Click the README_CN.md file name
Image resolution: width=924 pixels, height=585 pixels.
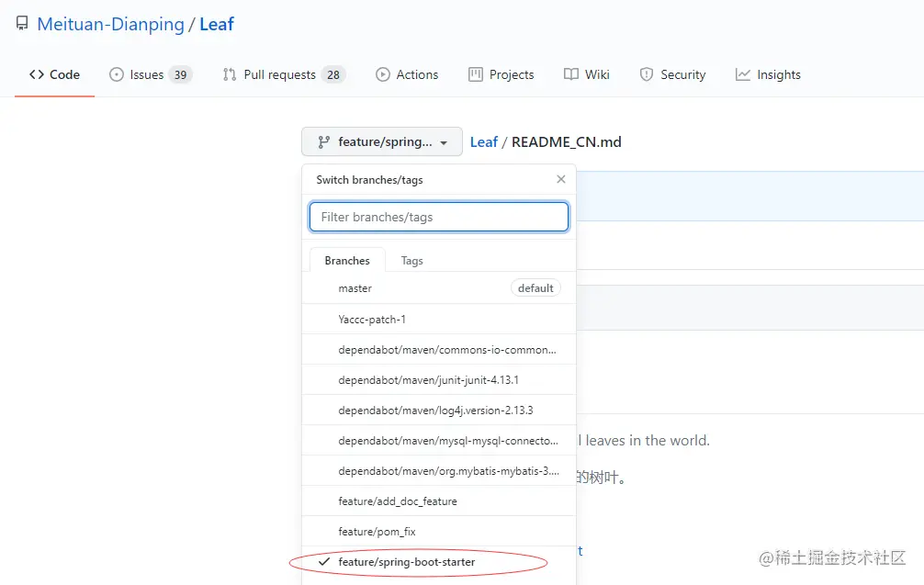tap(567, 142)
